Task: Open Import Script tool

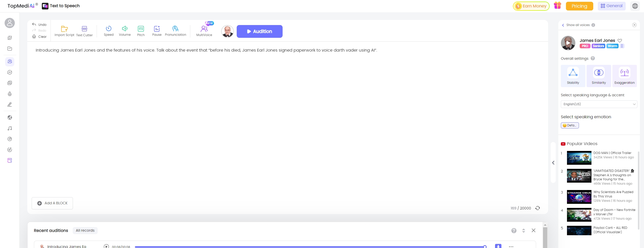Action: (64, 31)
